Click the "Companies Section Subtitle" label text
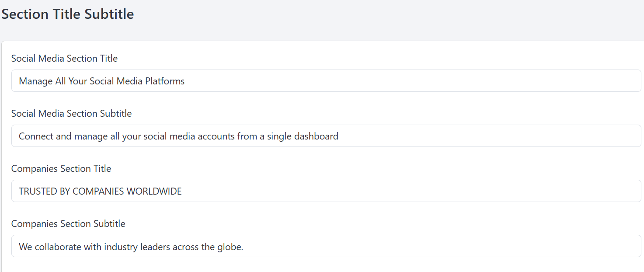644x272 pixels. click(x=68, y=223)
